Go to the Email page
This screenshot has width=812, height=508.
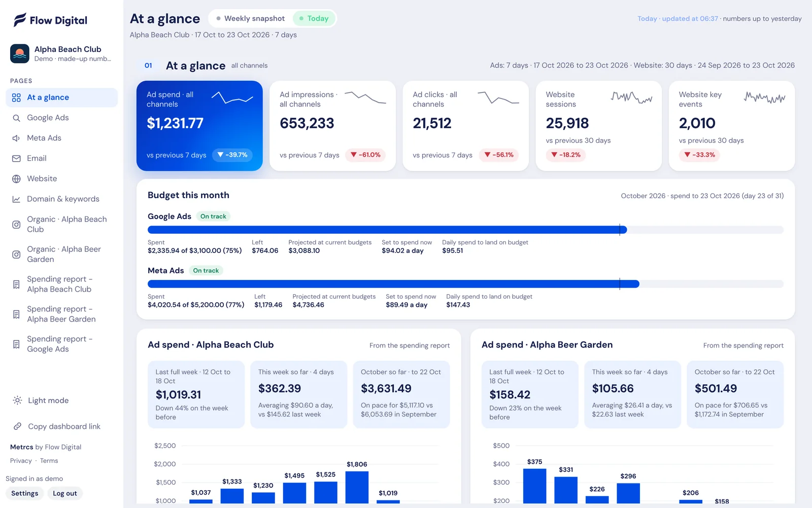61,158
